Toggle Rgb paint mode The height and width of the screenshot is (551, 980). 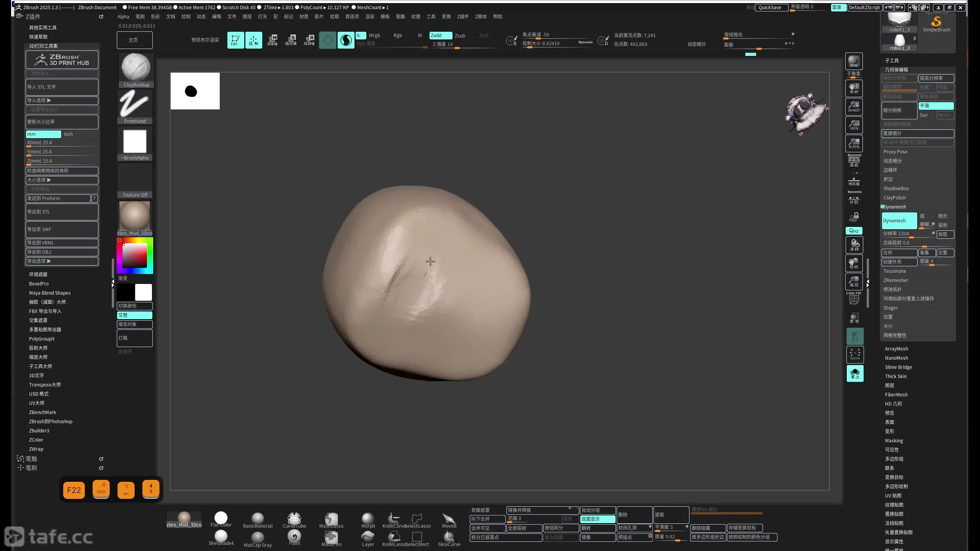click(x=398, y=35)
